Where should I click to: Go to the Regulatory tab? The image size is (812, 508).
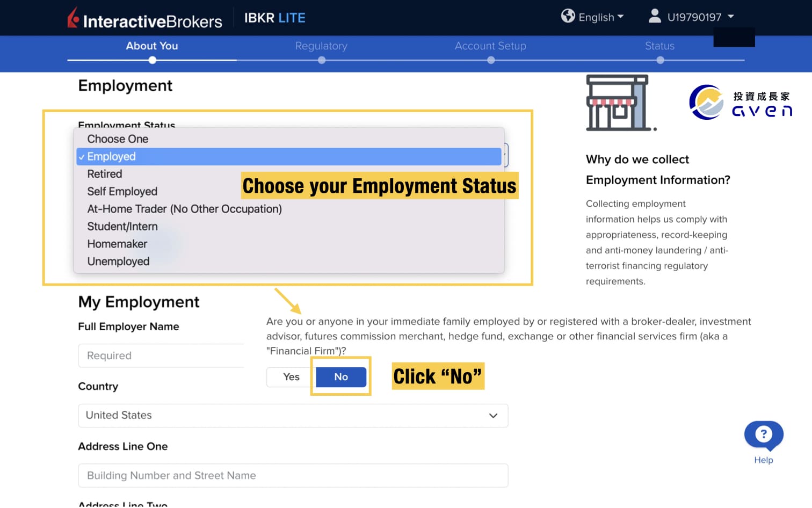(321, 46)
